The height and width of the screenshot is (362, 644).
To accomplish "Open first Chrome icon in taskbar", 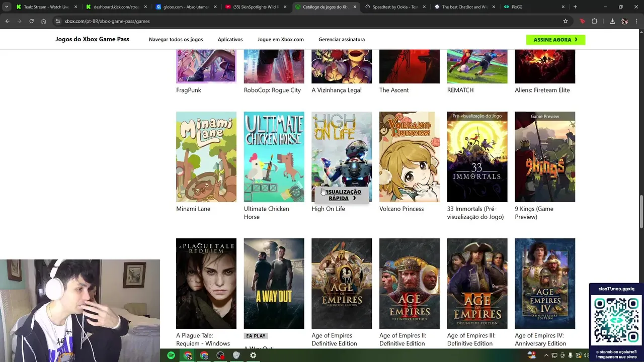I will (188, 355).
